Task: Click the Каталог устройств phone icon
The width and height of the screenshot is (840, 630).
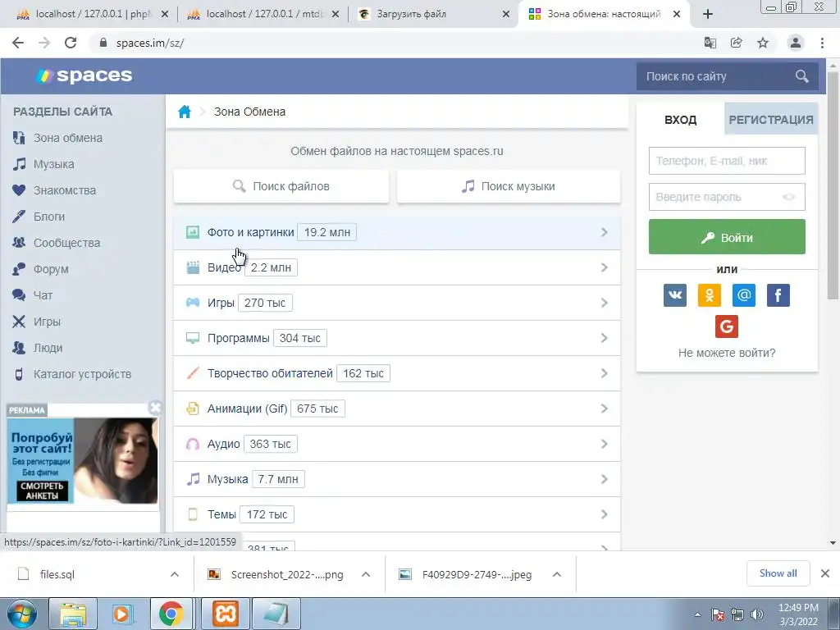Action: [x=19, y=374]
